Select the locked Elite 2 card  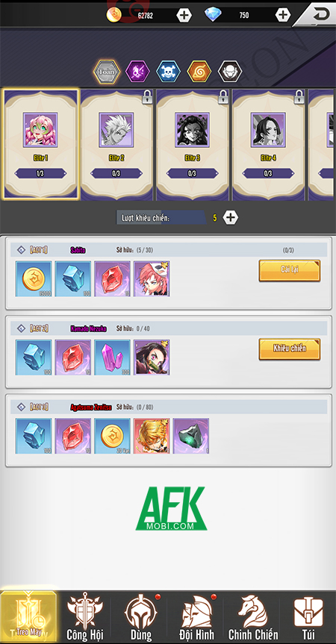tap(116, 145)
